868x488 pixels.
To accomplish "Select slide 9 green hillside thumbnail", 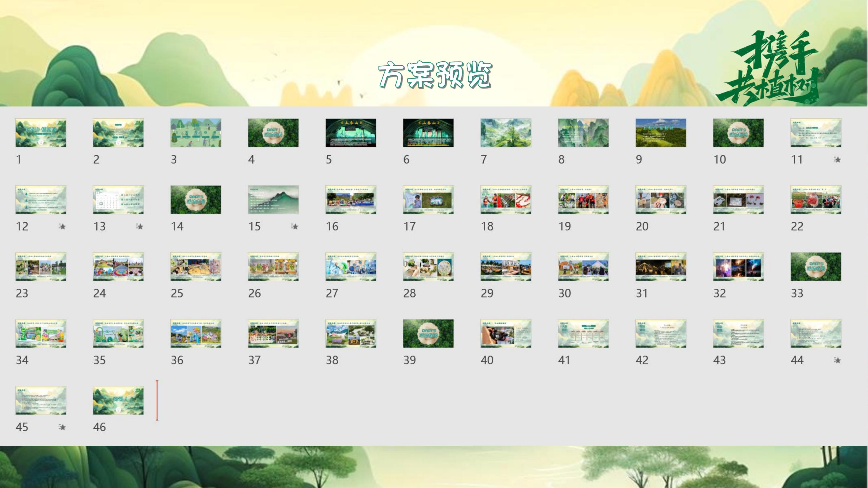I will click(x=661, y=133).
